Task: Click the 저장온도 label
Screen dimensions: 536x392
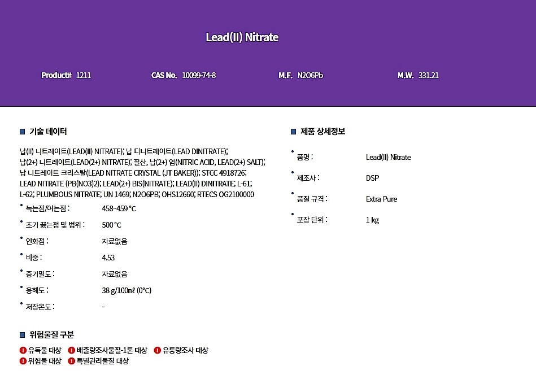Action: [40, 307]
